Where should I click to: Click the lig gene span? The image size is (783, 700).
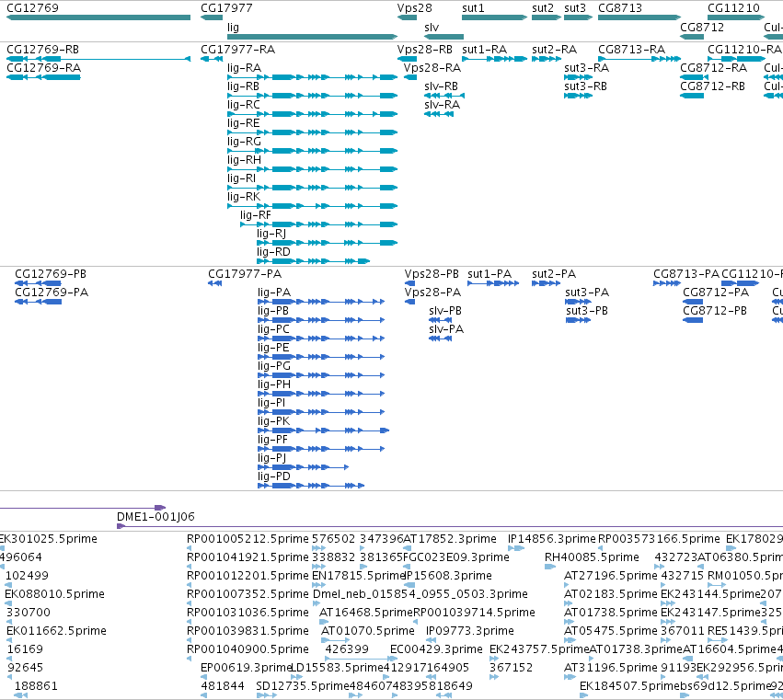312,37
